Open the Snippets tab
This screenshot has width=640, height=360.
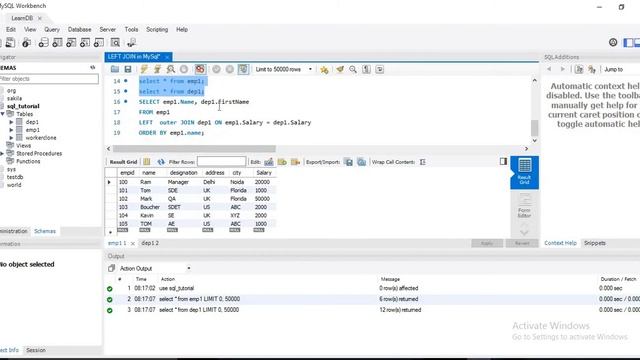tap(595, 243)
